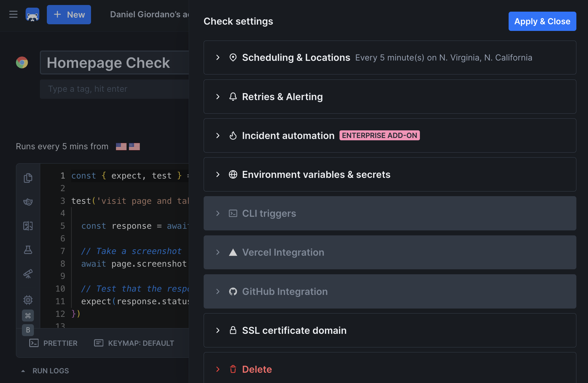The image size is (588, 383).
Task: Click the command key icon in editor sidebar
Action: 28,316
